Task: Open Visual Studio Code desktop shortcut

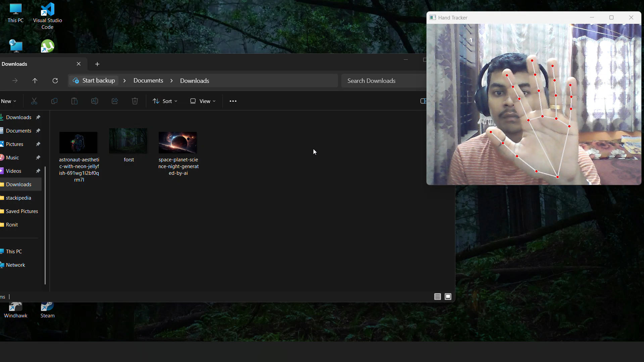Action: (47, 16)
